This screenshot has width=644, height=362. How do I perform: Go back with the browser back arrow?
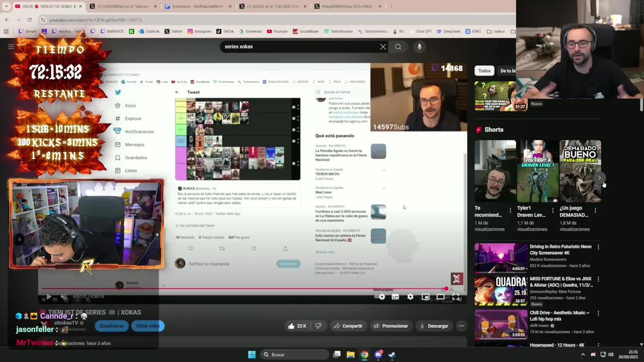7,20
